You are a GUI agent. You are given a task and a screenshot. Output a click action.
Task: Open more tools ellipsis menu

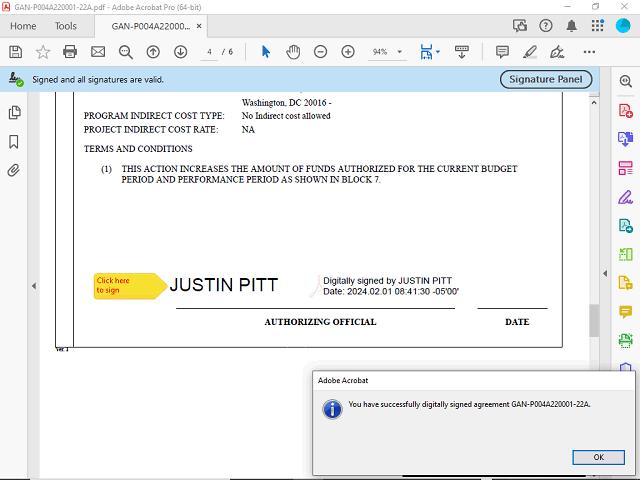(x=589, y=52)
